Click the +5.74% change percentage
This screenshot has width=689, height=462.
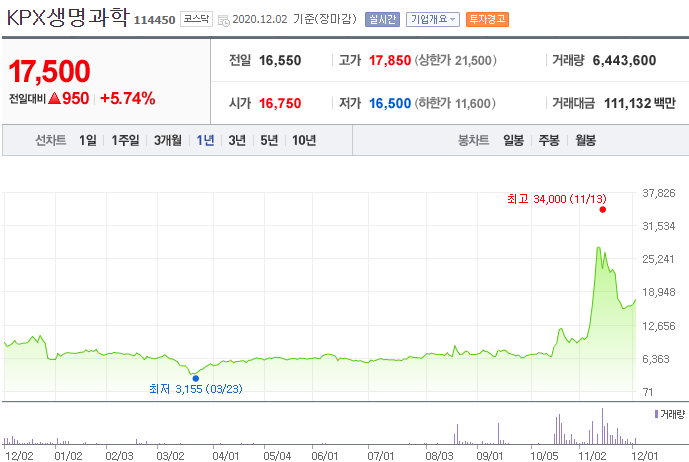128,98
